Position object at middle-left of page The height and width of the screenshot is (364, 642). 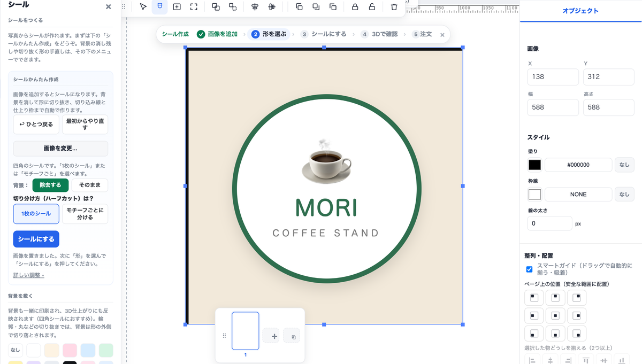534,316
